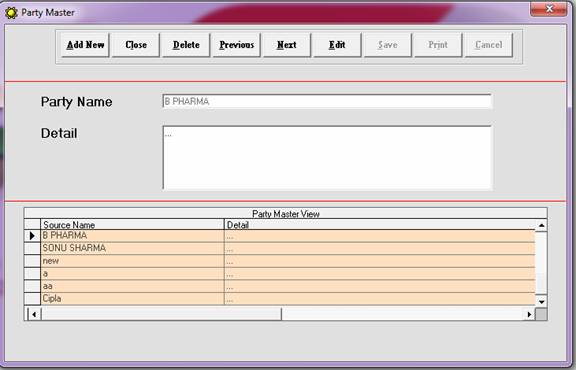Screen dimensions: 576x370
Task: Click the horizontal scroll left arrow
Action: click(34, 314)
